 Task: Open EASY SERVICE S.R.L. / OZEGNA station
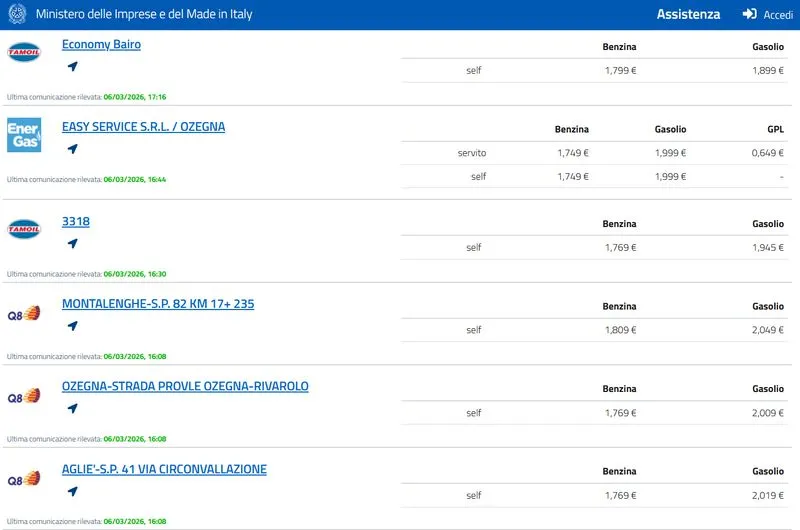143,127
